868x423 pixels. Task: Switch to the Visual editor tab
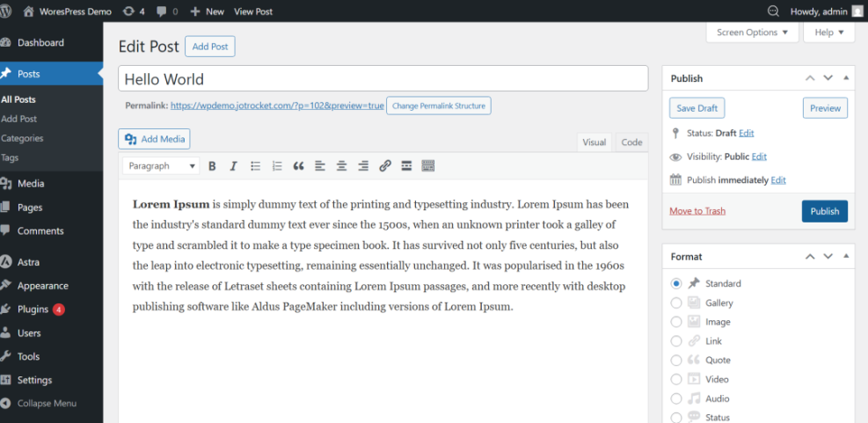(x=594, y=142)
